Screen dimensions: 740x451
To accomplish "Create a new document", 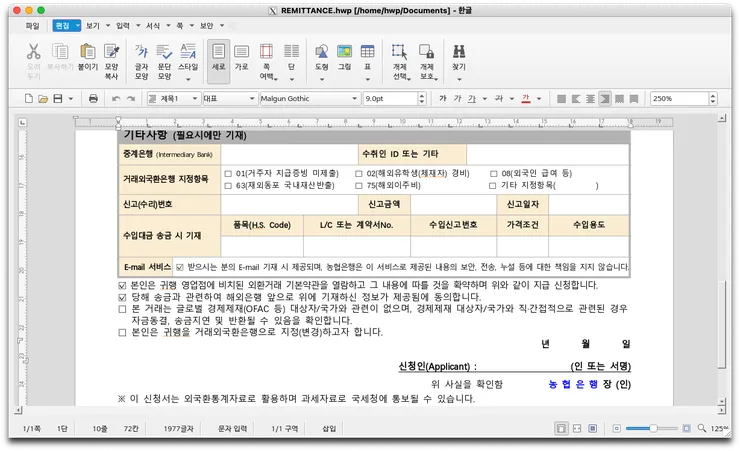I will point(29,99).
